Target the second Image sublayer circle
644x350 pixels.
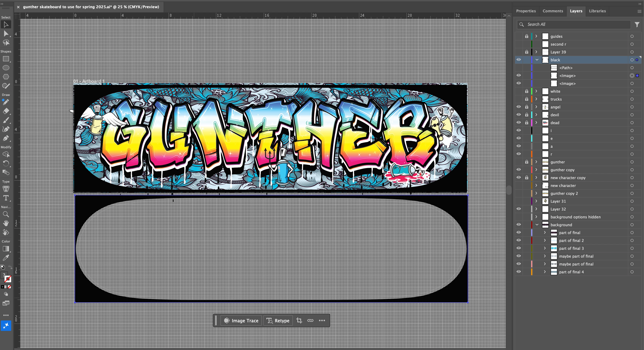(632, 83)
